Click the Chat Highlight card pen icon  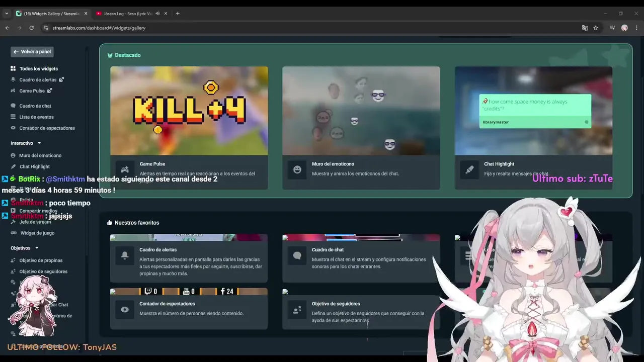[x=469, y=169]
